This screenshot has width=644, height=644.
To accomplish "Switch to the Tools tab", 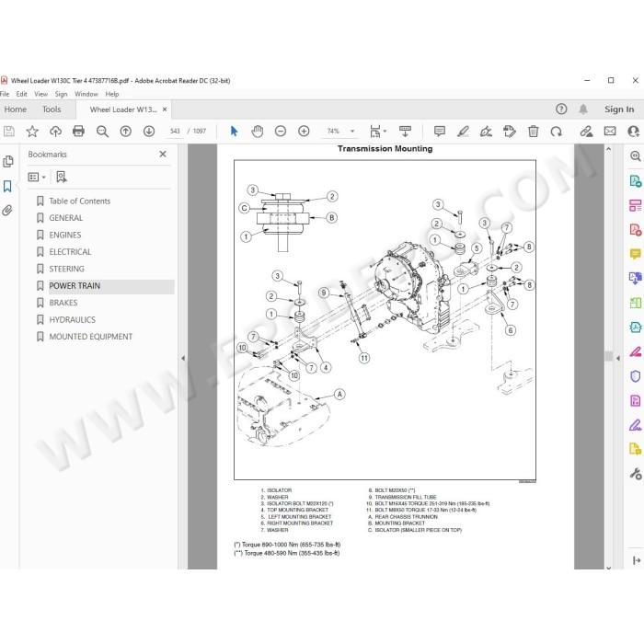I will [52, 109].
